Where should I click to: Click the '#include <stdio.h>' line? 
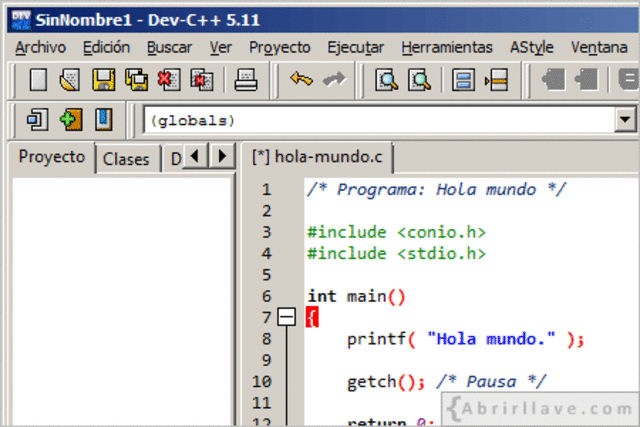point(396,254)
